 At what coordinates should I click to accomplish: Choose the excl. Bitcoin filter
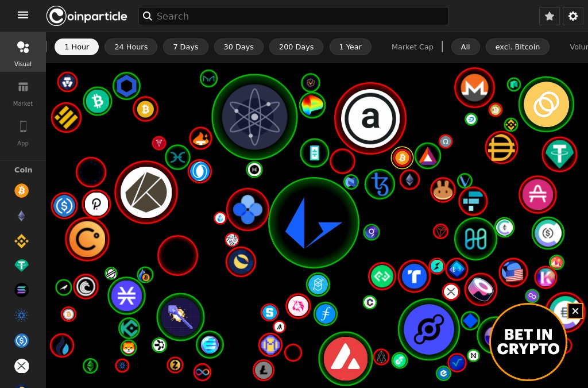517,47
